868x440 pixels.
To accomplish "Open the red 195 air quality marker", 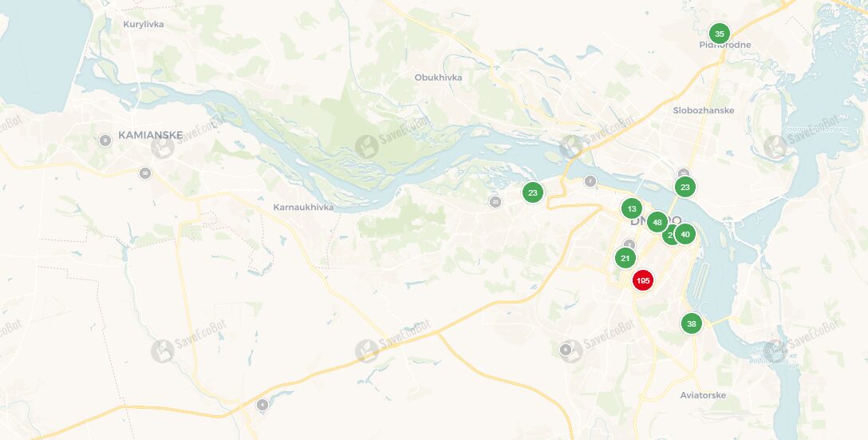I will tap(643, 280).
